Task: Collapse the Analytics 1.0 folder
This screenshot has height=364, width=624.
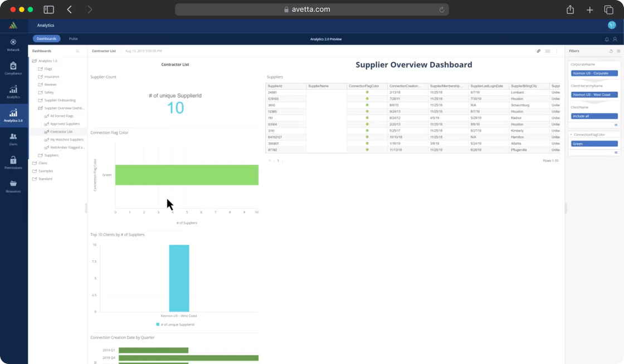Action: [x=34, y=61]
